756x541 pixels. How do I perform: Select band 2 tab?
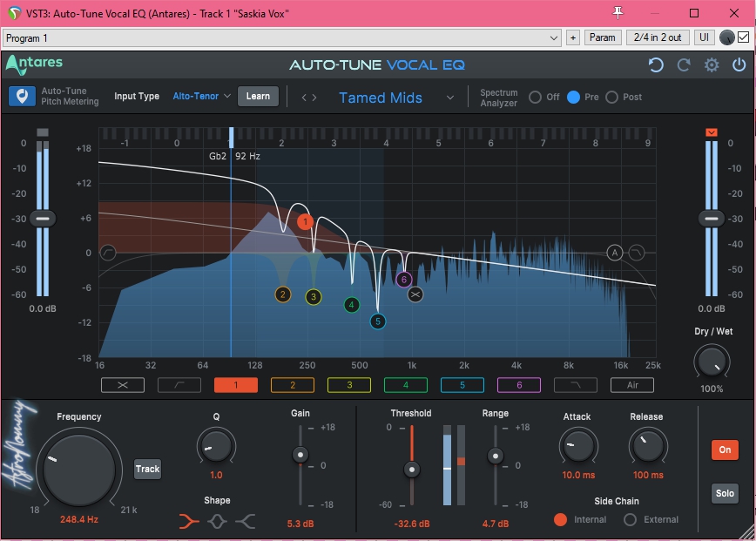293,385
